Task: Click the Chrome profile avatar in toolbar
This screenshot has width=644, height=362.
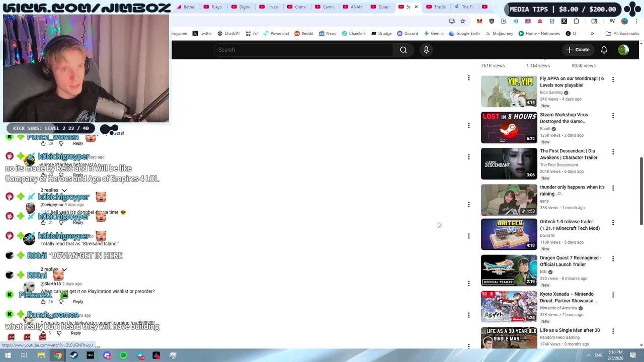Action: pyautogui.click(x=624, y=21)
